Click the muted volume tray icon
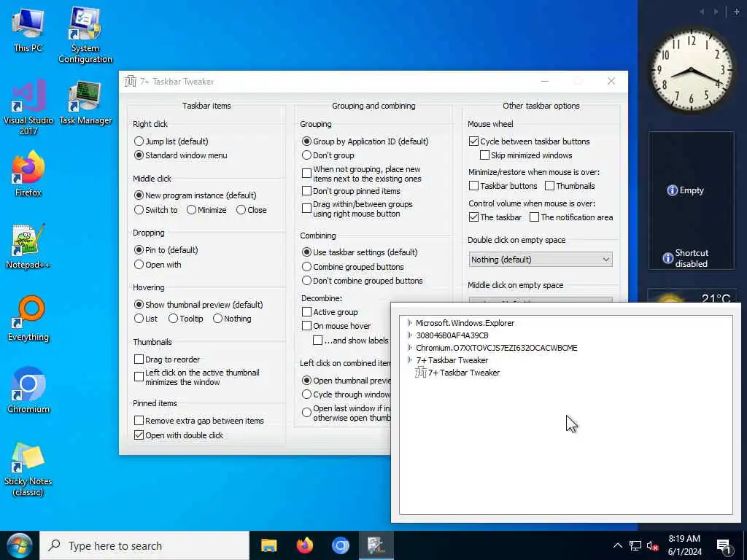747x560 pixels. 652,545
